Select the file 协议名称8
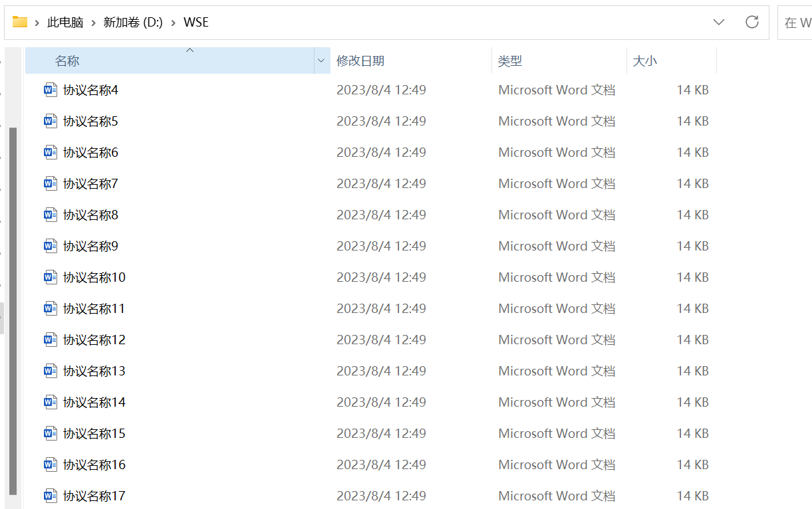 tap(90, 215)
